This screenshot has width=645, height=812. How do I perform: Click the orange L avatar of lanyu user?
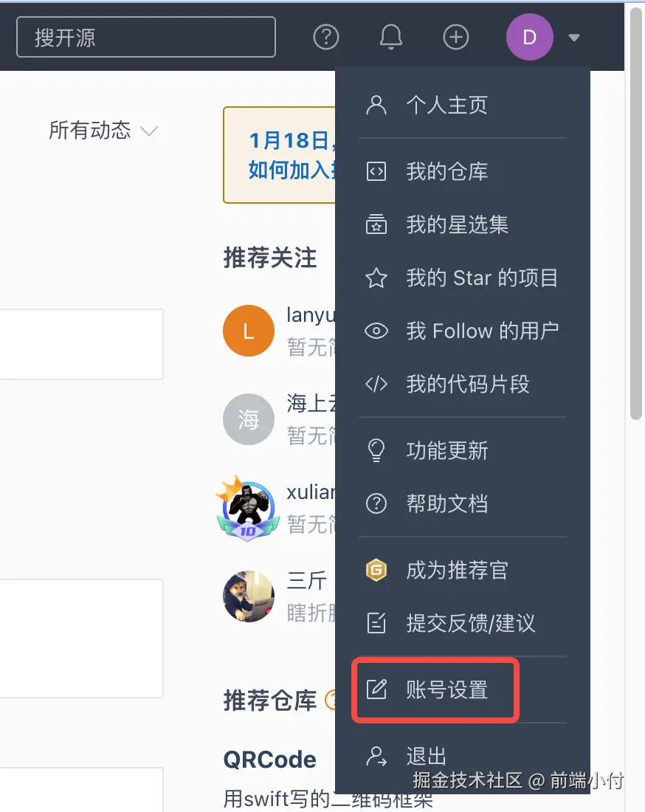249,331
